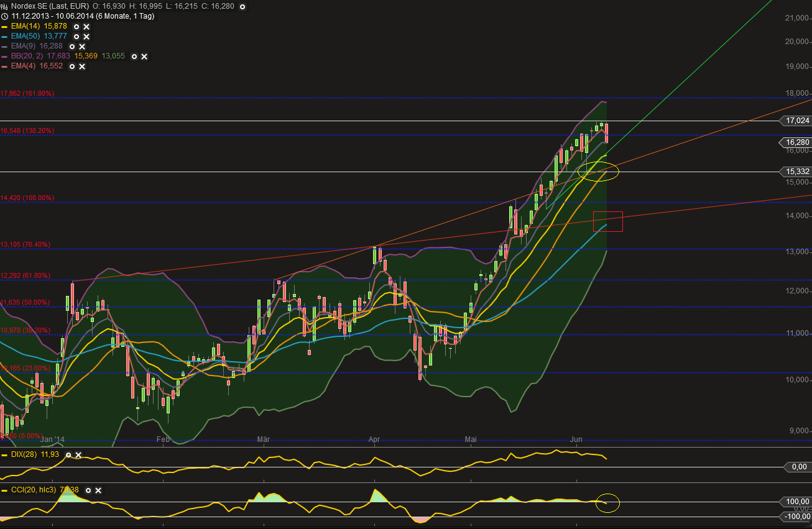Viewport: 812px width, 529px height.
Task: Click the 'EMA(9)' legend label
Action: [22, 47]
